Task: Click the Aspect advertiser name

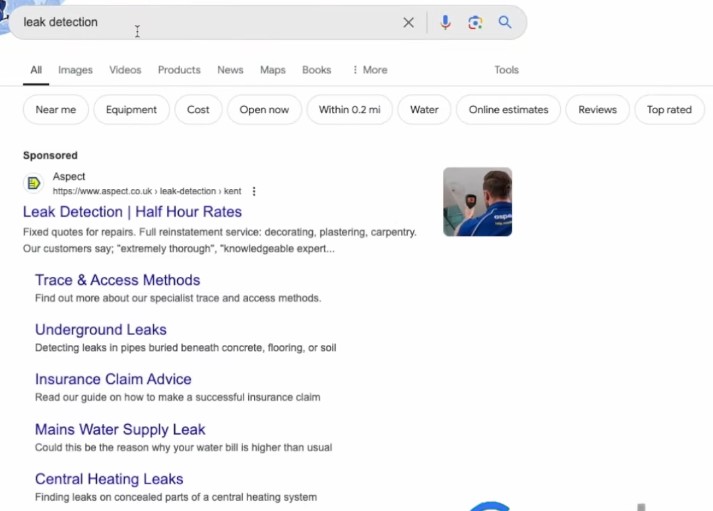Action: (69, 176)
